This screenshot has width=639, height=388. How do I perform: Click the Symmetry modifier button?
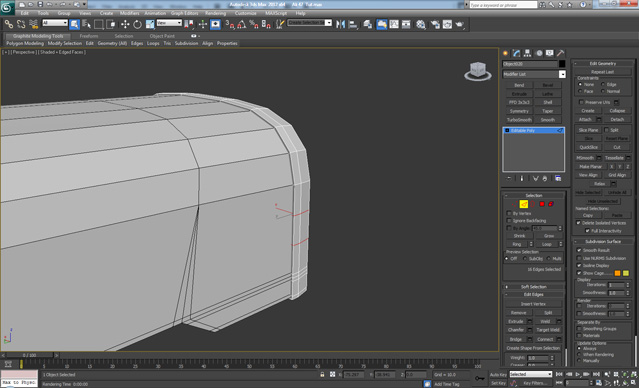(x=519, y=111)
